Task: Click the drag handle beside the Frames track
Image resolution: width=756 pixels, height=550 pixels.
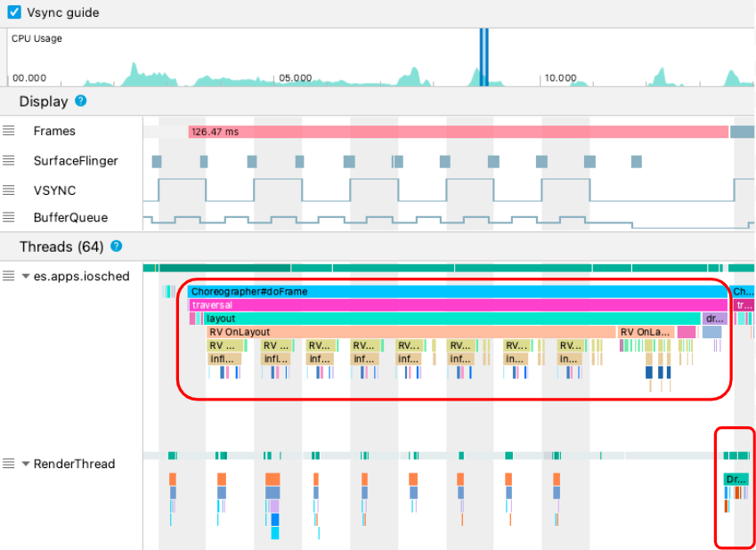Action: pos(10,131)
